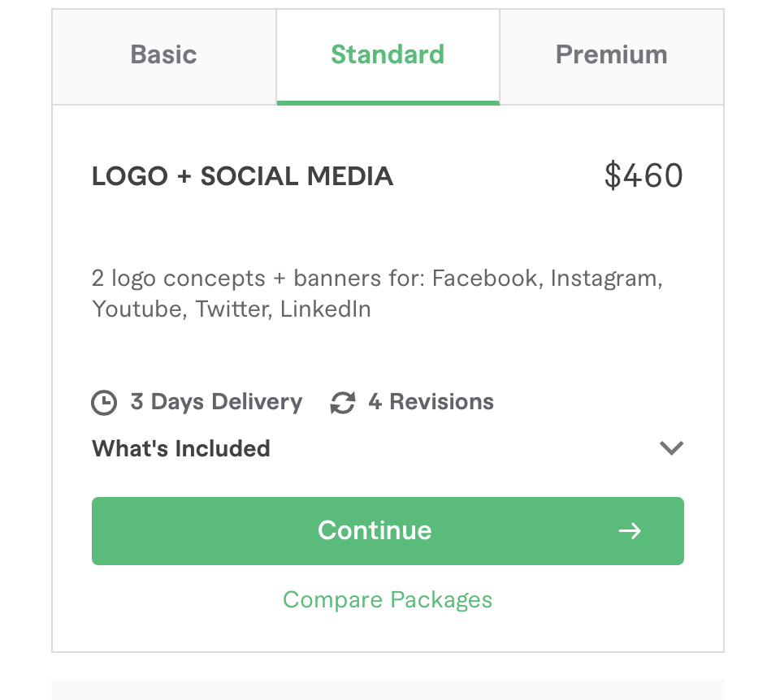Click the clock icon beside delivery time
780x700 pixels.
tap(104, 402)
